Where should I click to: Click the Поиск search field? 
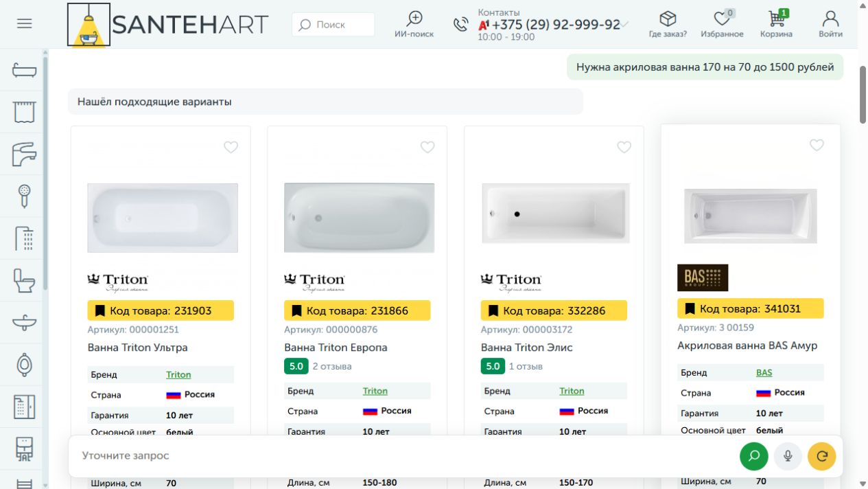[333, 25]
